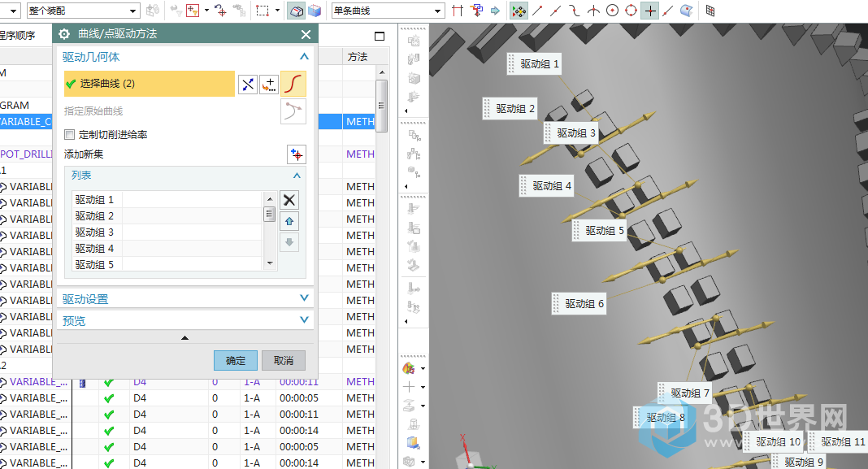Delete the selected drive group with X
The image size is (868, 469).
[x=289, y=200]
